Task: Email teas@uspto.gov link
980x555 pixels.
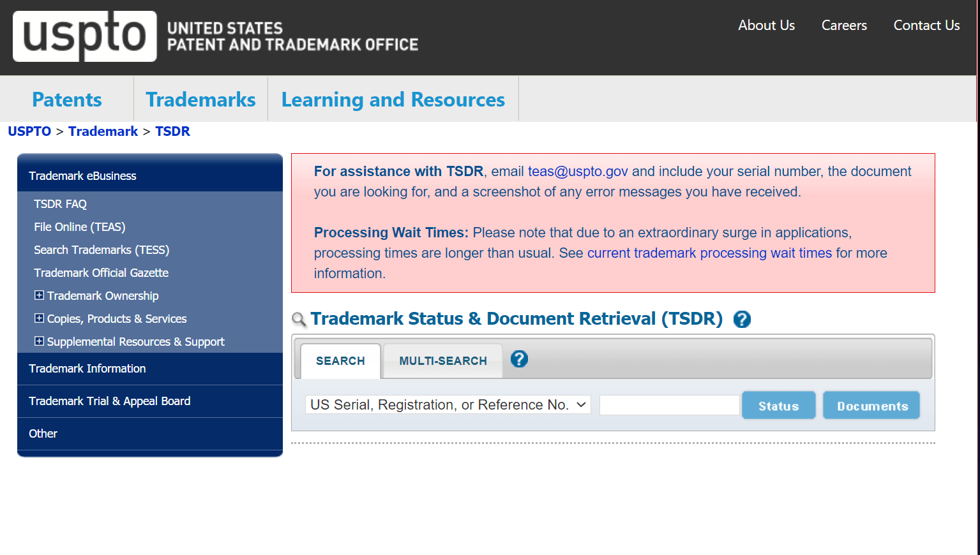Action: pos(578,172)
